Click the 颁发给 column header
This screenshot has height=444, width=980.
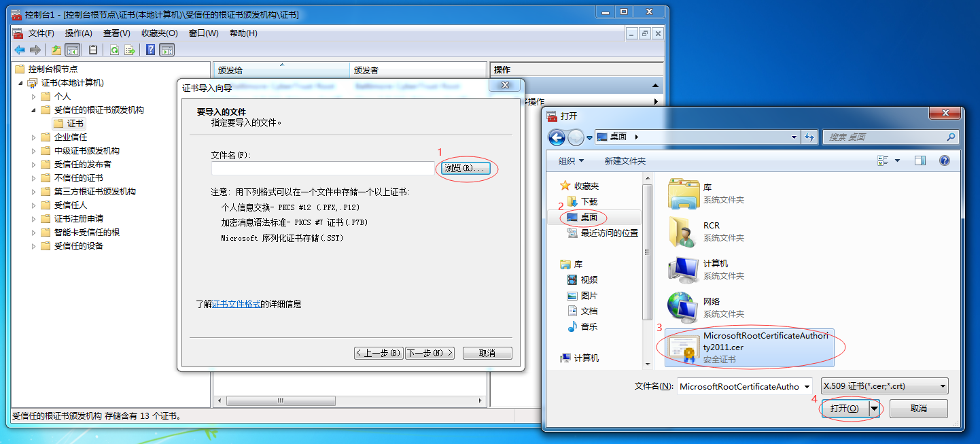(x=281, y=70)
